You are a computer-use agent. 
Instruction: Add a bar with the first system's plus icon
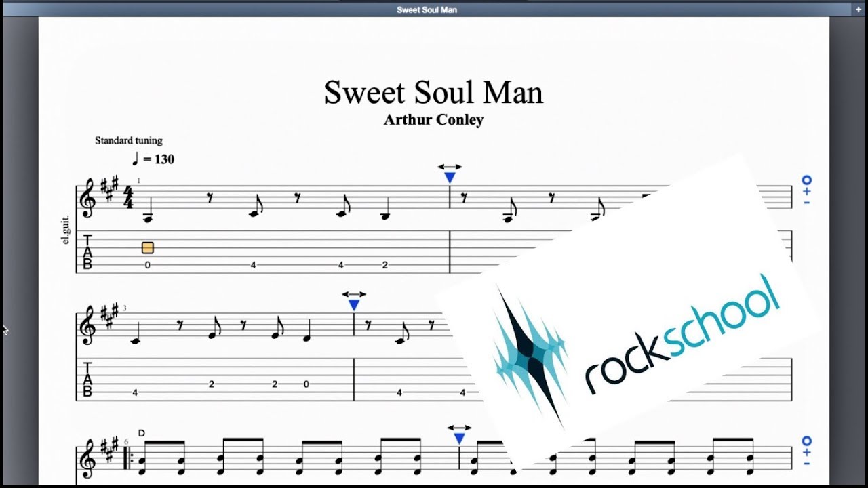(x=806, y=192)
